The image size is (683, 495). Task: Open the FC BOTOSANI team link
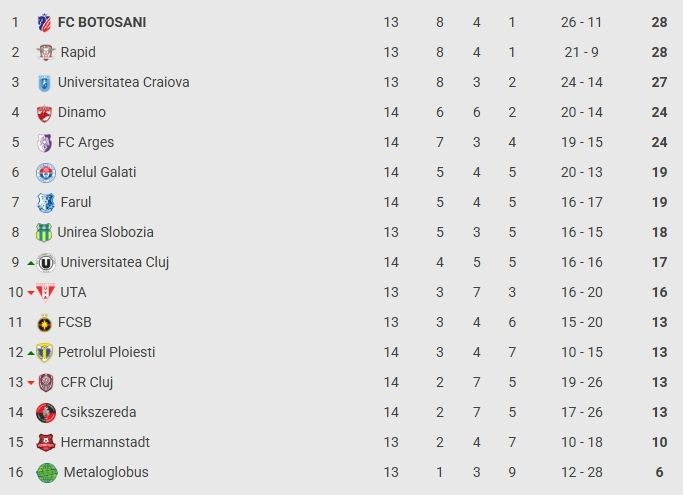pyautogui.click(x=102, y=22)
